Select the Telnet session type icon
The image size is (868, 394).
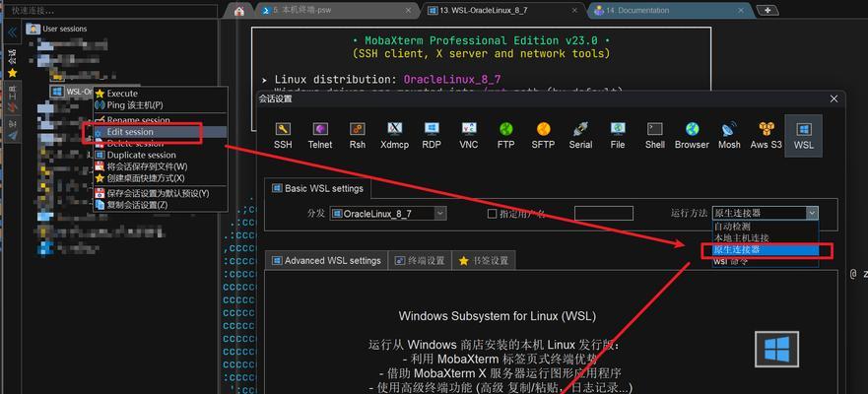click(x=320, y=129)
